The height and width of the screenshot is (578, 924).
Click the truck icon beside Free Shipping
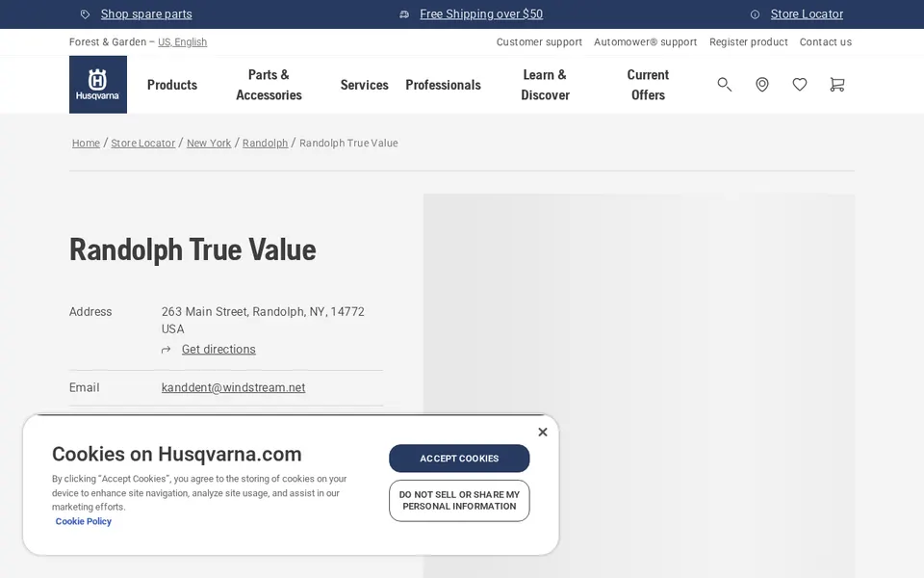(x=404, y=14)
